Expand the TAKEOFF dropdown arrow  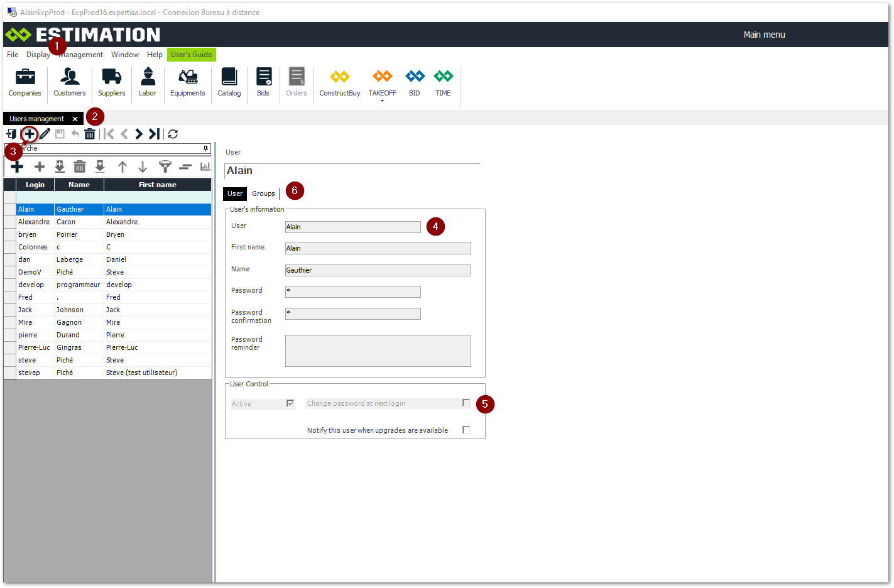pos(382,101)
